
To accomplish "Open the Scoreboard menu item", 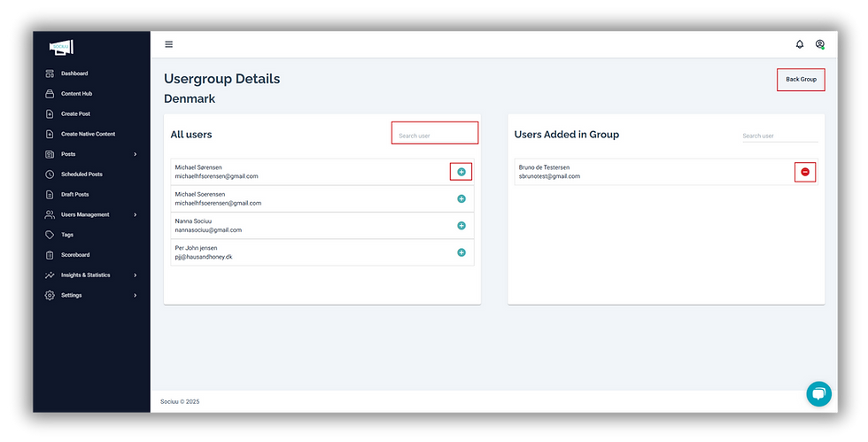I will tap(75, 255).
